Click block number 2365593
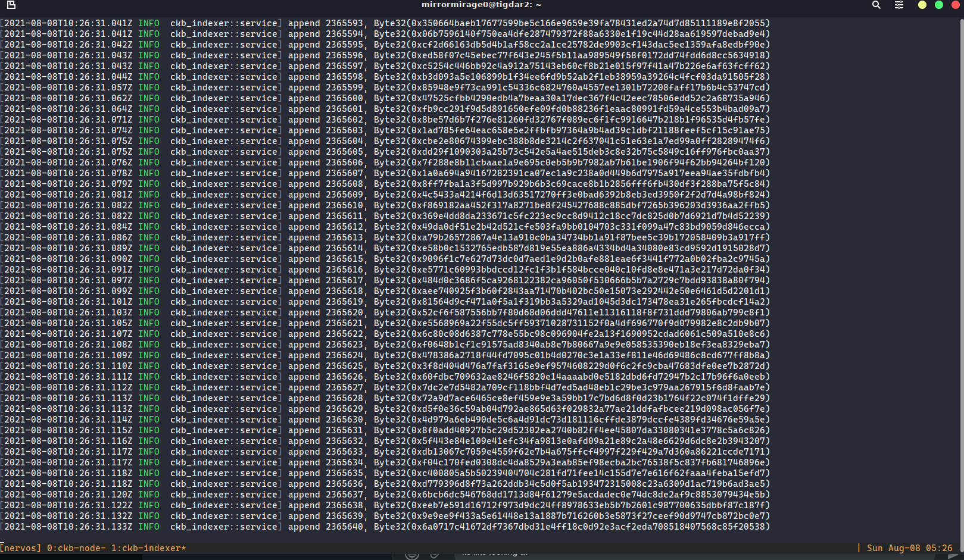 pyautogui.click(x=344, y=23)
